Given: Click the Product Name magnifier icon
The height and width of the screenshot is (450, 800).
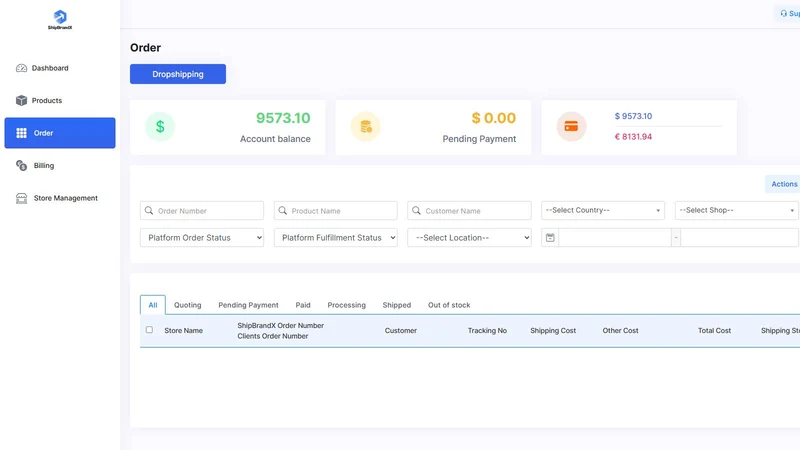Looking at the screenshot, I should click(x=283, y=210).
